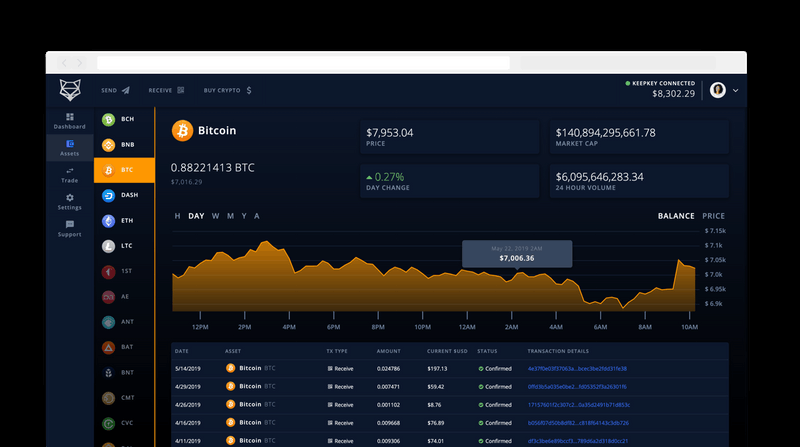Click the 0.27% day change card

[449, 181]
